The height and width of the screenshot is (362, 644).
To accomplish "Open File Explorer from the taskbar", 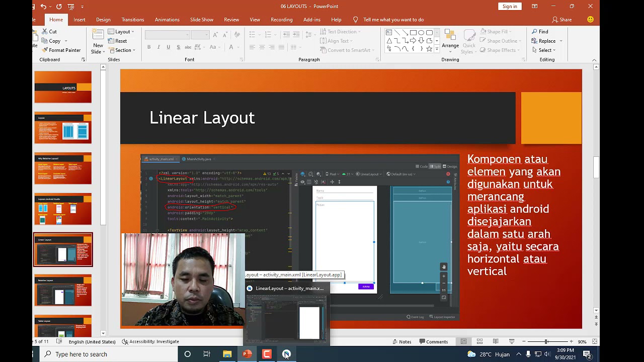I will coord(227,354).
